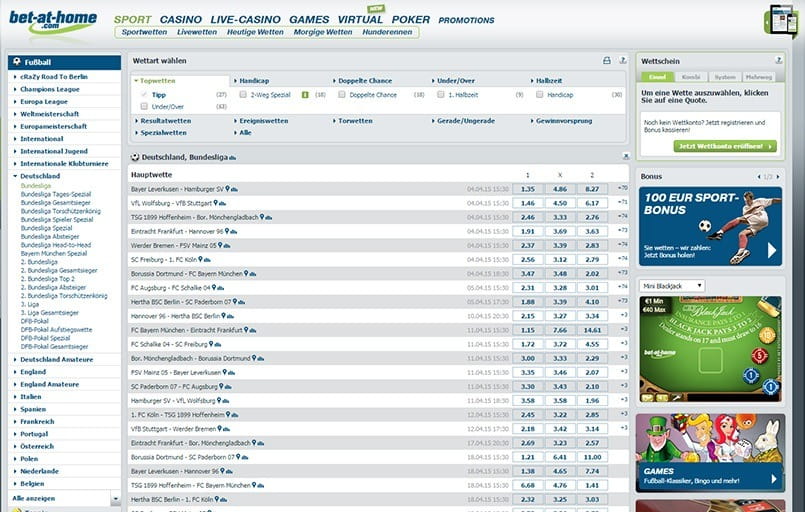Screen dimensions: 805x512
Task: Show previous bonus with left arrow
Action: (759, 177)
